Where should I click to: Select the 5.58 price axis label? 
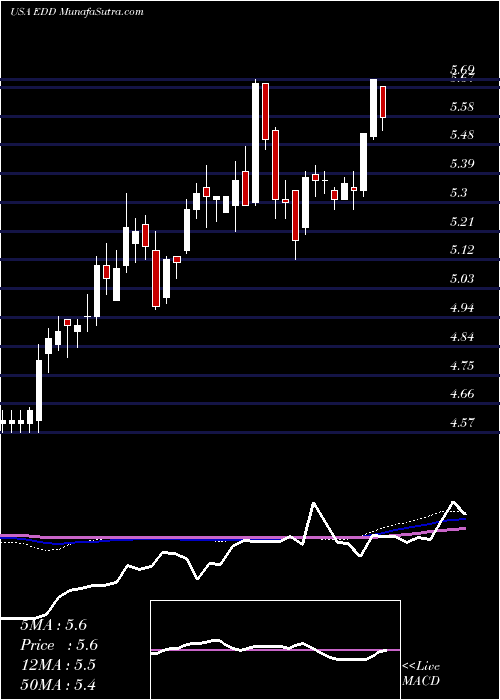pyautogui.click(x=462, y=107)
